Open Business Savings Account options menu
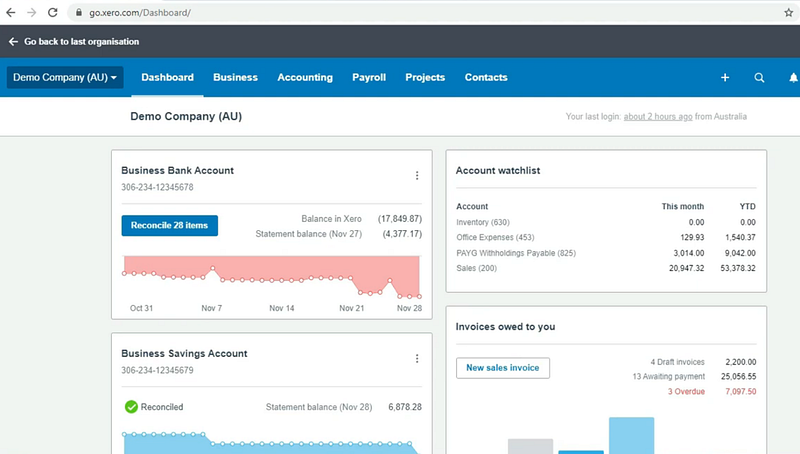Screen dimensions: 800x454 pos(417,359)
